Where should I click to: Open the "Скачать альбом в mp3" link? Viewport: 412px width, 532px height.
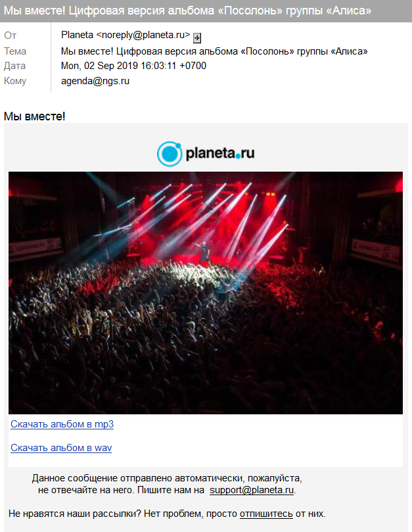pos(62,424)
